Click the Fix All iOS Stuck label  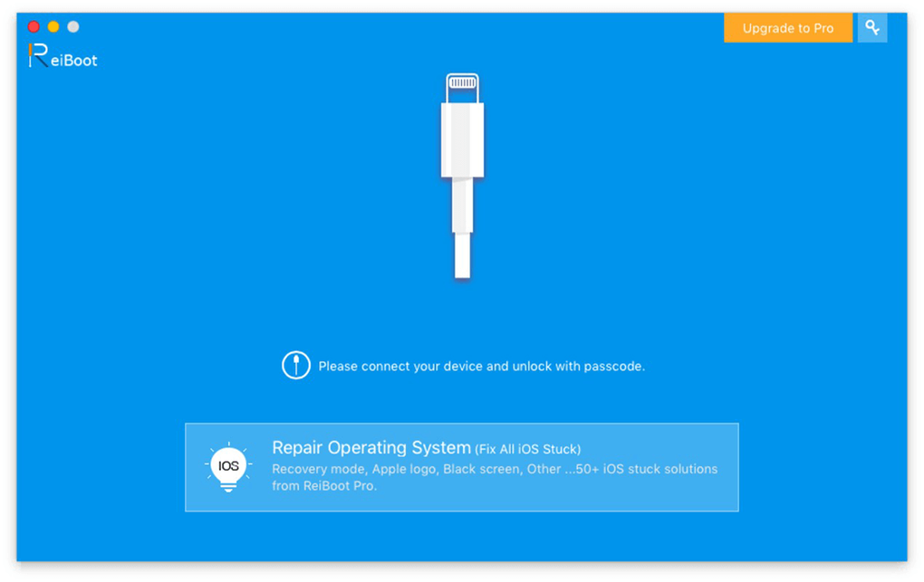point(528,450)
